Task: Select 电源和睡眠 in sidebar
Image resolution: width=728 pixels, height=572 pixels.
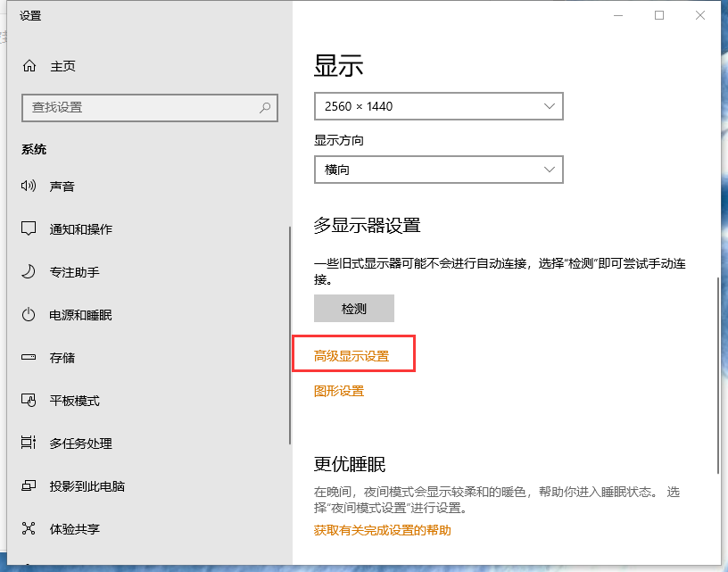Action: [x=81, y=315]
